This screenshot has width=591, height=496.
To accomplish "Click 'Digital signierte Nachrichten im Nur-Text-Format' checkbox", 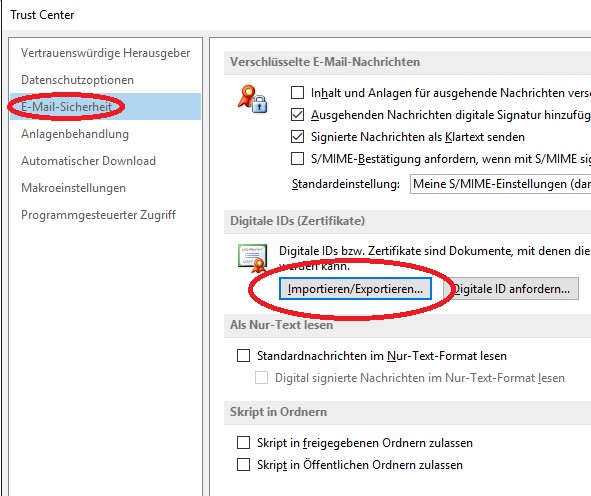I will pos(262,378).
